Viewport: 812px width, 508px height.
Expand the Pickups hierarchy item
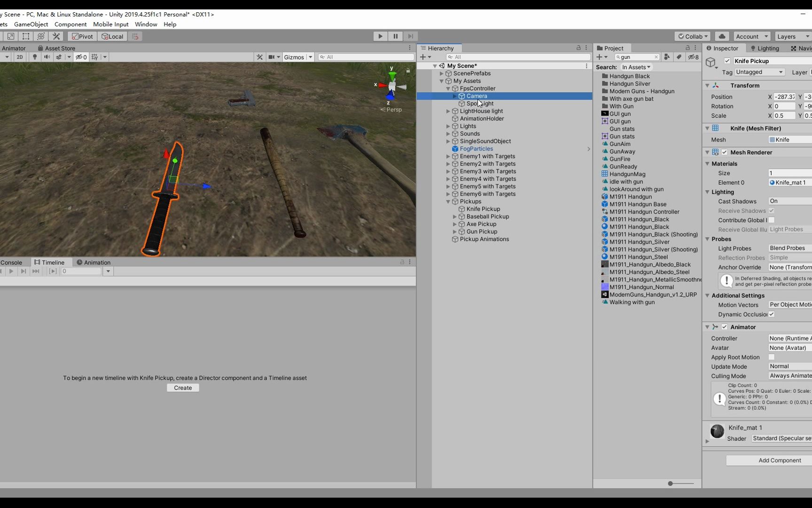coord(448,201)
